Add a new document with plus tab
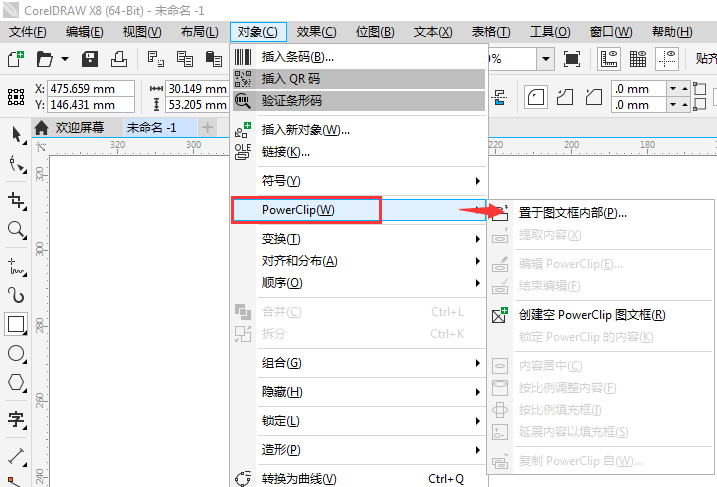Viewport: 717px width, 487px height. click(208, 128)
